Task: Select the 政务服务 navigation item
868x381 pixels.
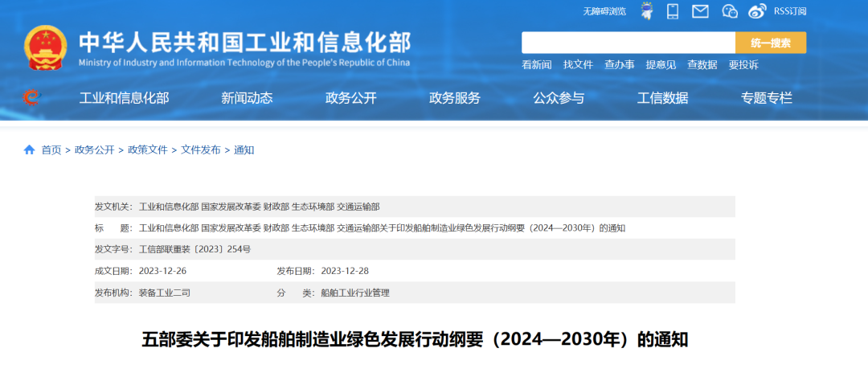Action: (x=455, y=98)
